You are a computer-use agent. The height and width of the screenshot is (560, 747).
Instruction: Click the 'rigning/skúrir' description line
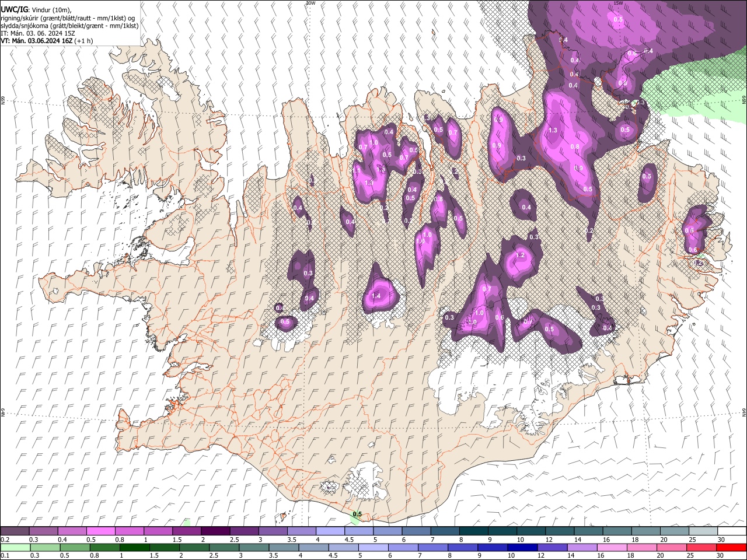[68, 17]
